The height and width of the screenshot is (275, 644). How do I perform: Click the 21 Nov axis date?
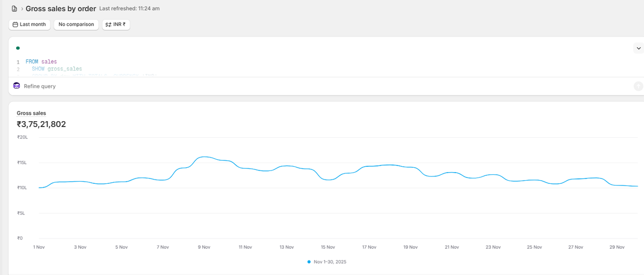[452, 247]
